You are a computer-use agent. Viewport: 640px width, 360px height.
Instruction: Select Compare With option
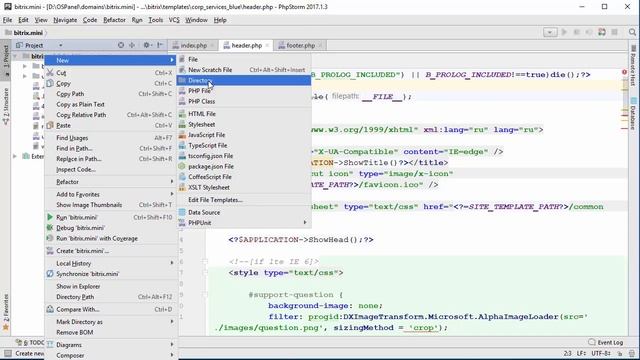click(110, 309)
